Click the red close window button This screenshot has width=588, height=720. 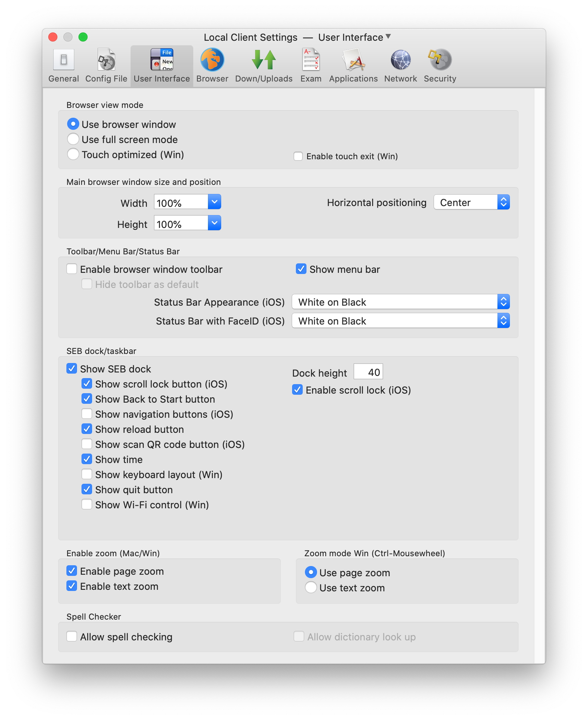point(53,37)
